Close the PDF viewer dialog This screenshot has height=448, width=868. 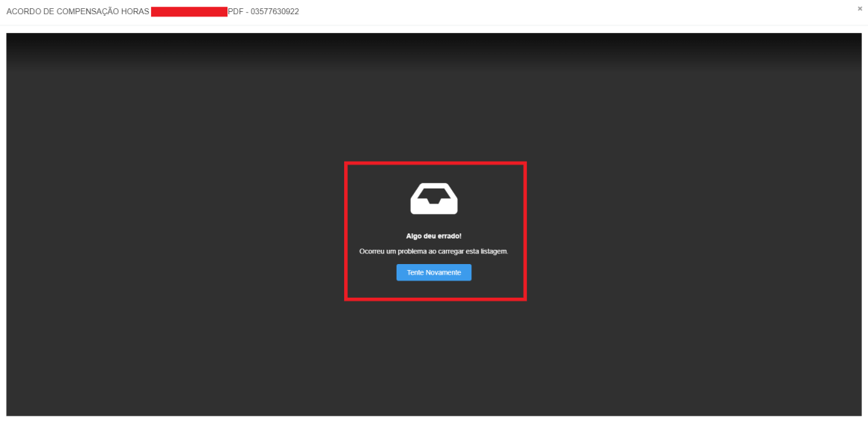point(859,8)
